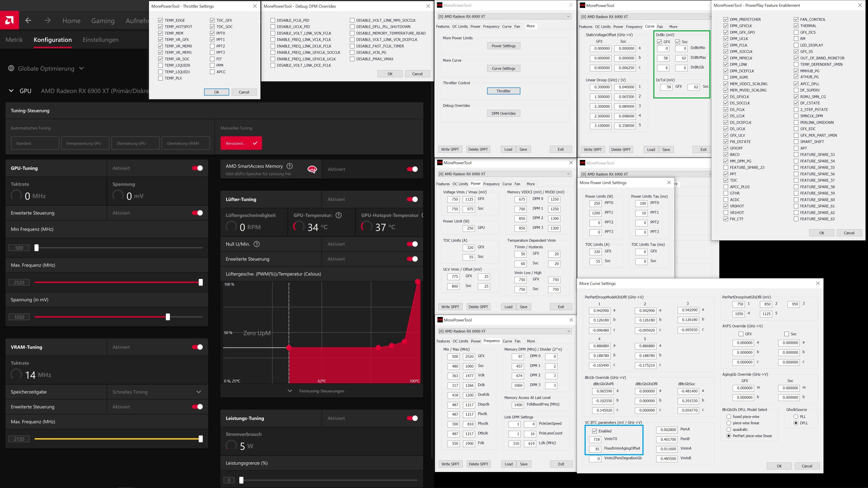This screenshot has width=868, height=488.
Task: Toggle Leistungs-Tuning switch
Action: point(412,418)
